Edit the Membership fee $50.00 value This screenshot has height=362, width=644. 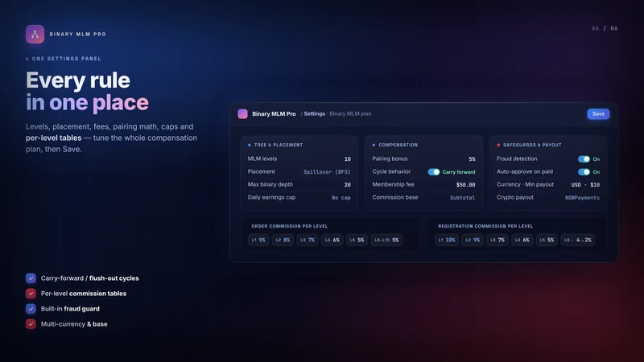coord(466,185)
